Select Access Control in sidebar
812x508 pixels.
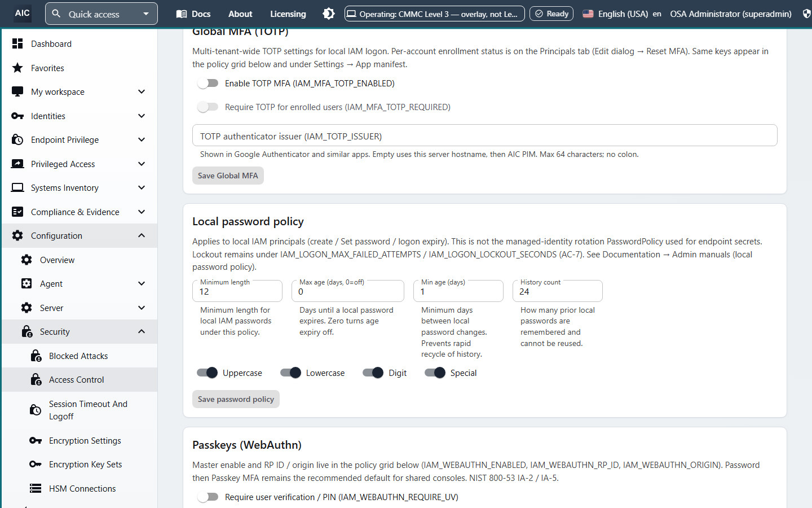80,380
